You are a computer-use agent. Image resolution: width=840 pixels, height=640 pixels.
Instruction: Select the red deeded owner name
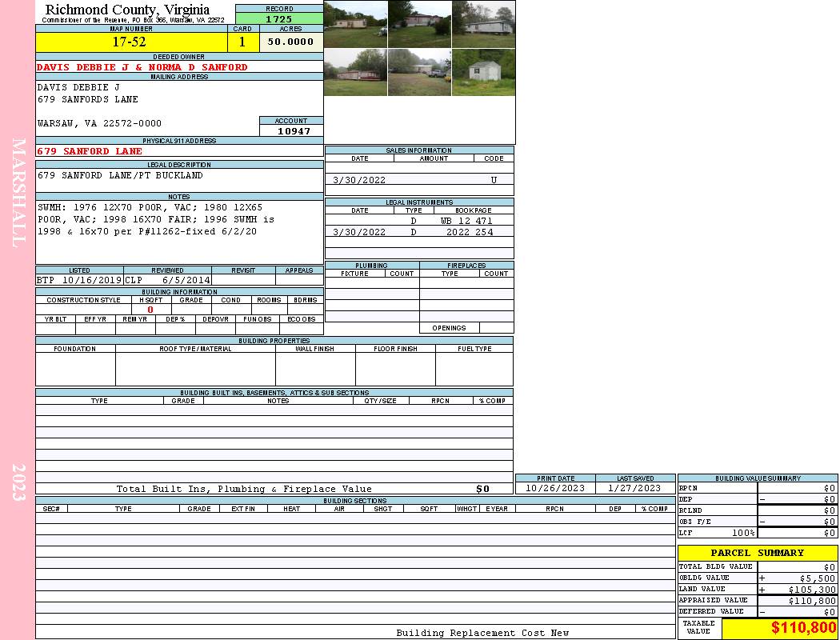point(142,67)
